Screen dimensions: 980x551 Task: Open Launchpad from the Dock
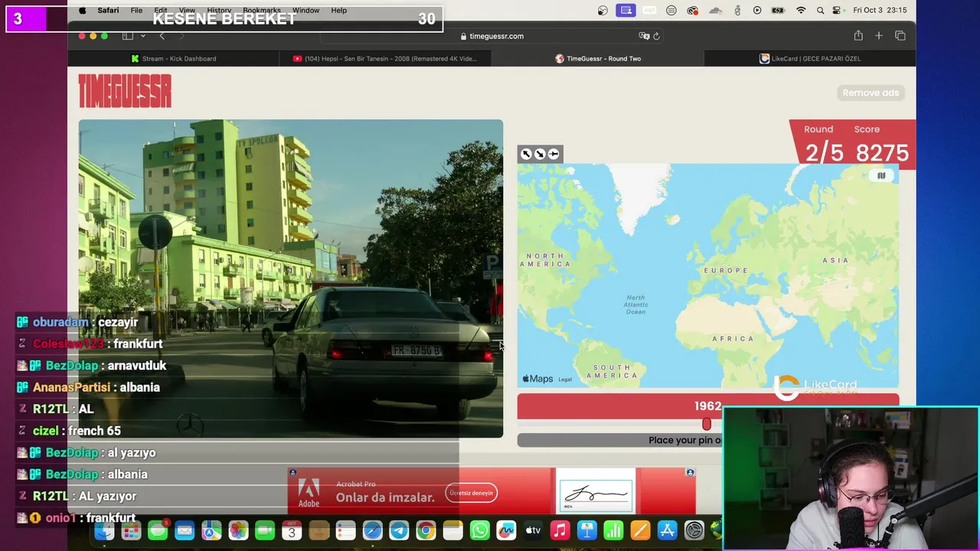(131, 530)
